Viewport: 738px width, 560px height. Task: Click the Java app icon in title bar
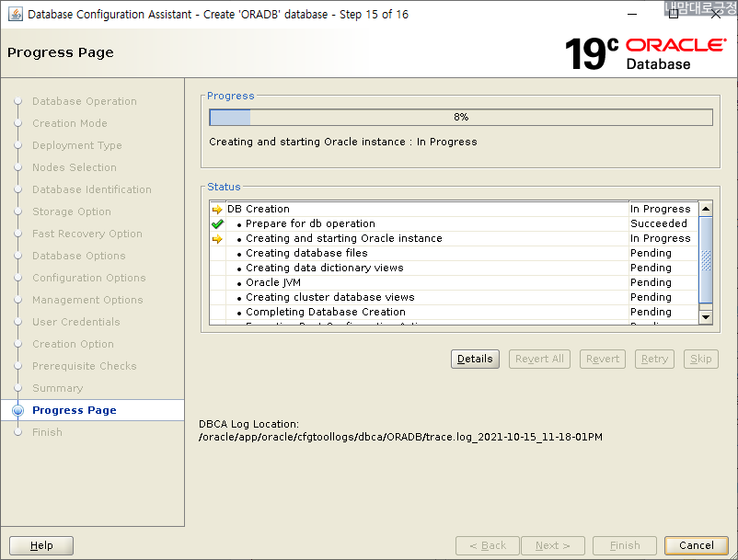point(15,14)
